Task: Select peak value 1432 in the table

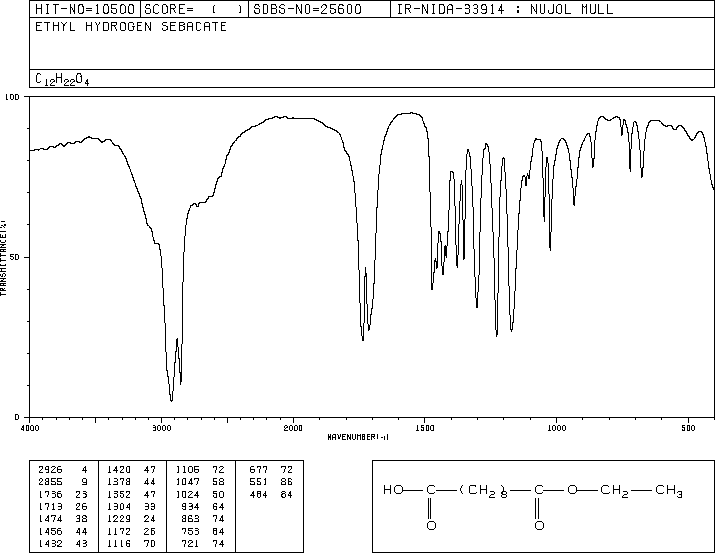Action: pos(50,544)
